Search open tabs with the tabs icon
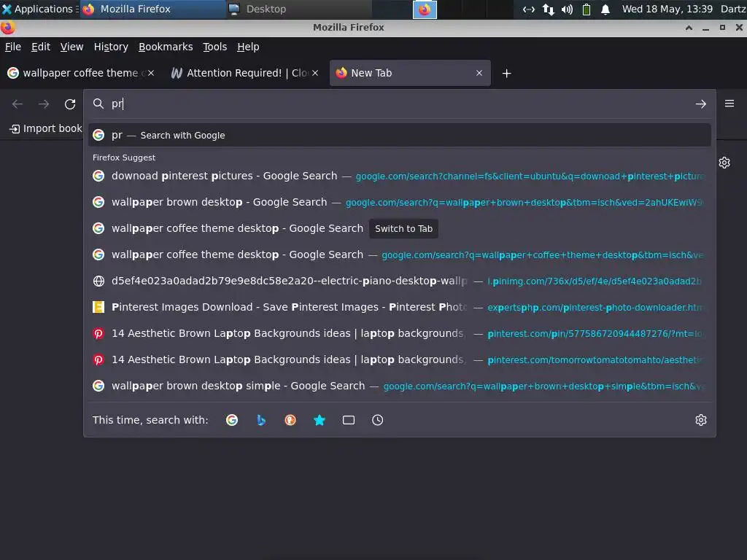The image size is (747, 560). pyautogui.click(x=349, y=420)
